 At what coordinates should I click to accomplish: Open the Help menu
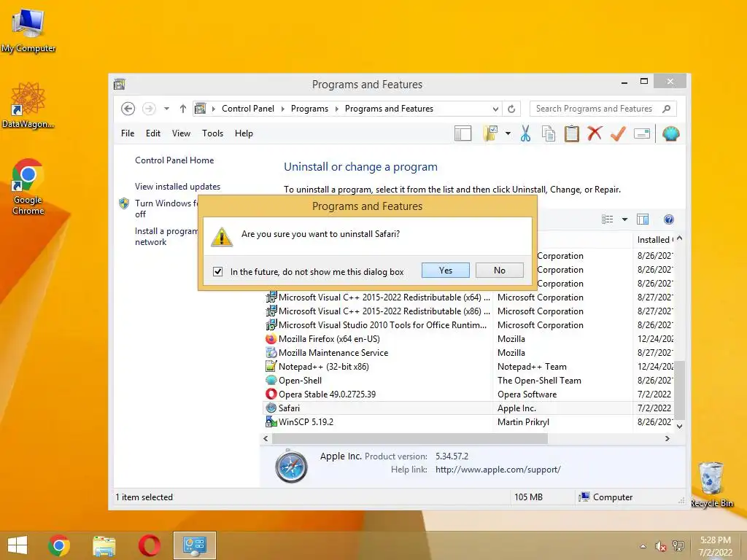(244, 133)
